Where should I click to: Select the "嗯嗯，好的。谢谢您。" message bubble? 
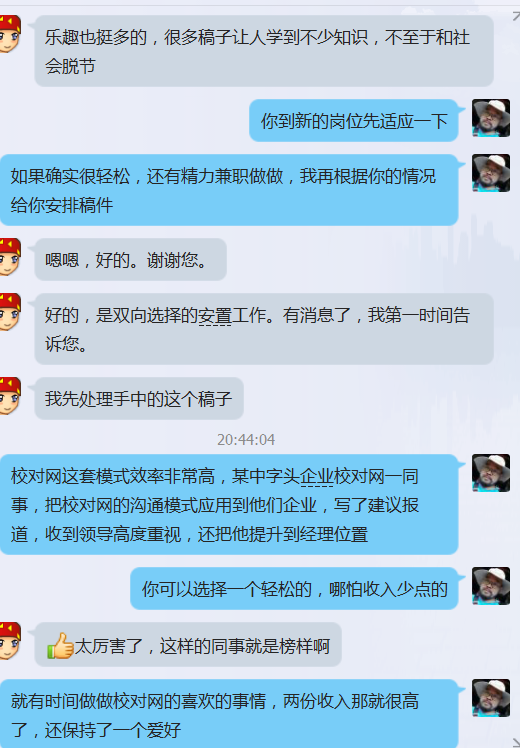[x=130, y=259]
